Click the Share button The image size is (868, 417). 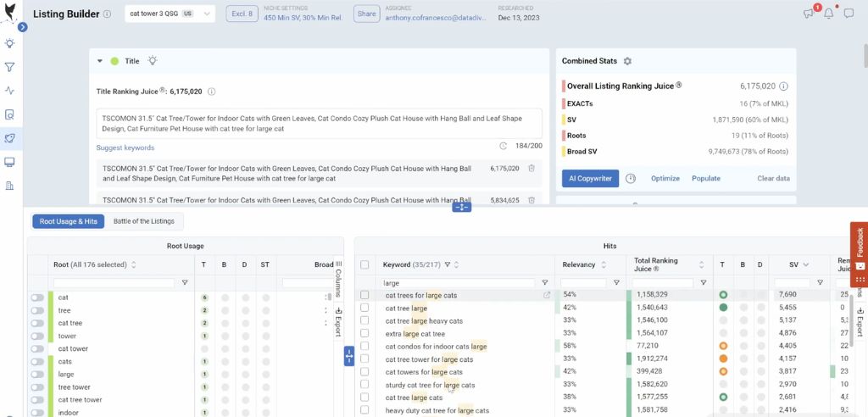click(x=366, y=14)
